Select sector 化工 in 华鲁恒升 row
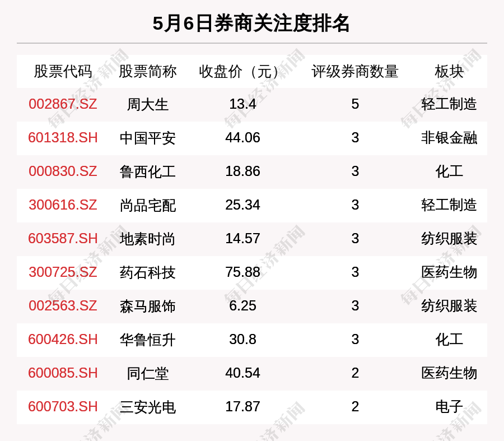The width and height of the screenshot is (504, 441). [x=449, y=340]
